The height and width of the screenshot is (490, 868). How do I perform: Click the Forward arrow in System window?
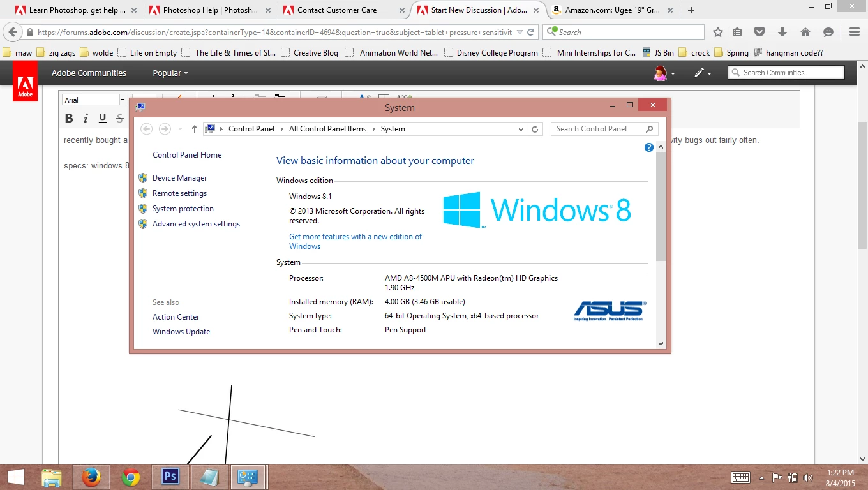tap(165, 129)
